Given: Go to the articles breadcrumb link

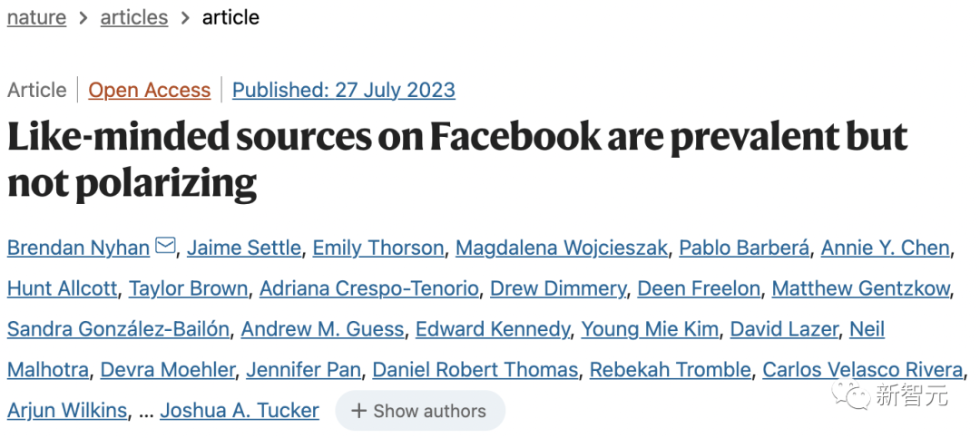Looking at the screenshot, I should pos(133,17).
